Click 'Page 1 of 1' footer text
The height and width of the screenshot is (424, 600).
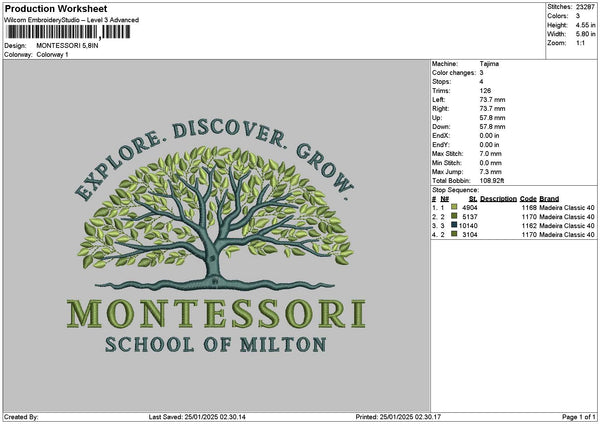[x=579, y=417]
